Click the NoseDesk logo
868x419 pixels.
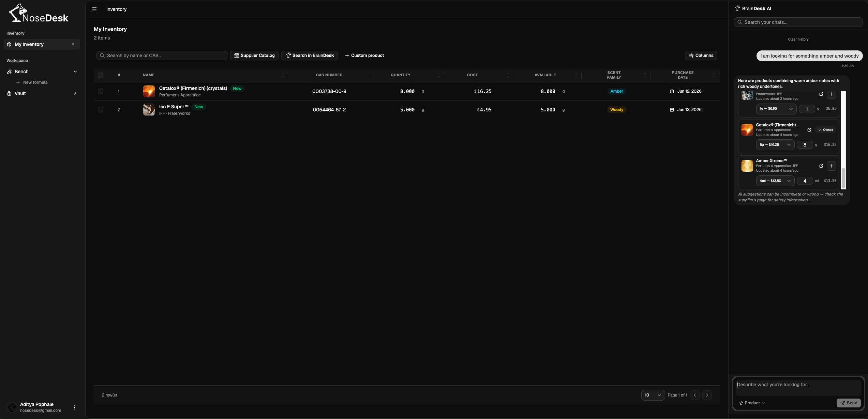click(x=39, y=14)
